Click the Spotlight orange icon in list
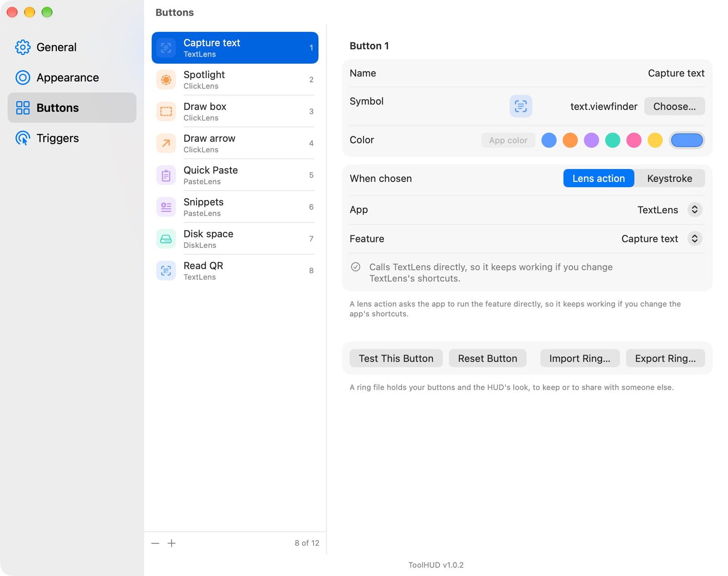 coord(166,80)
